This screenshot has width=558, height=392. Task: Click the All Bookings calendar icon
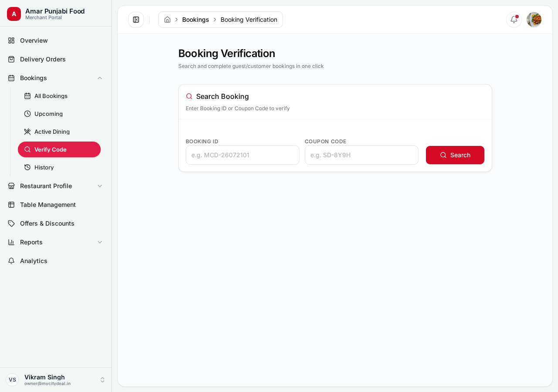(27, 96)
